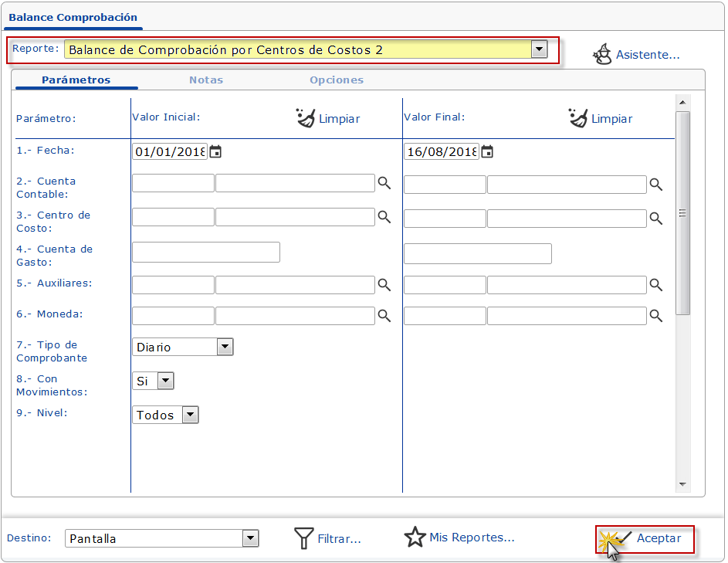
Task: Focus final Centro de Costo description field
Action: coord(567,219)
